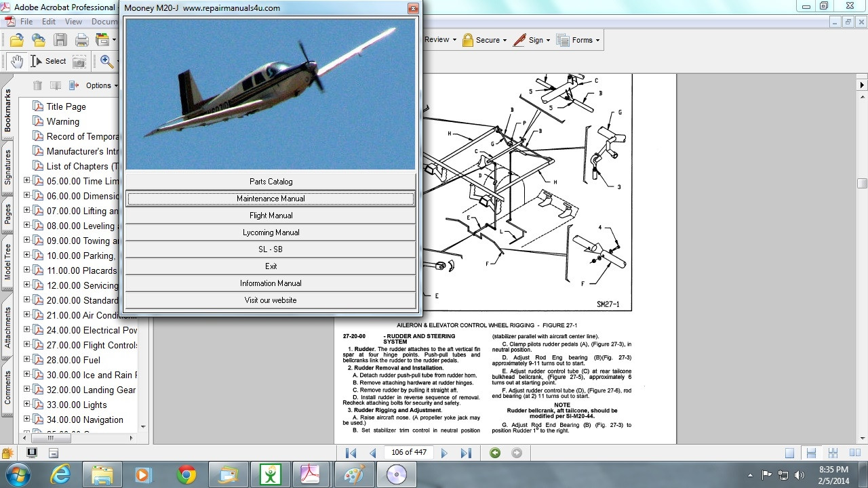Open the View menu
Viewport: 868px width, 488px height.
click(x=73, y=22)
